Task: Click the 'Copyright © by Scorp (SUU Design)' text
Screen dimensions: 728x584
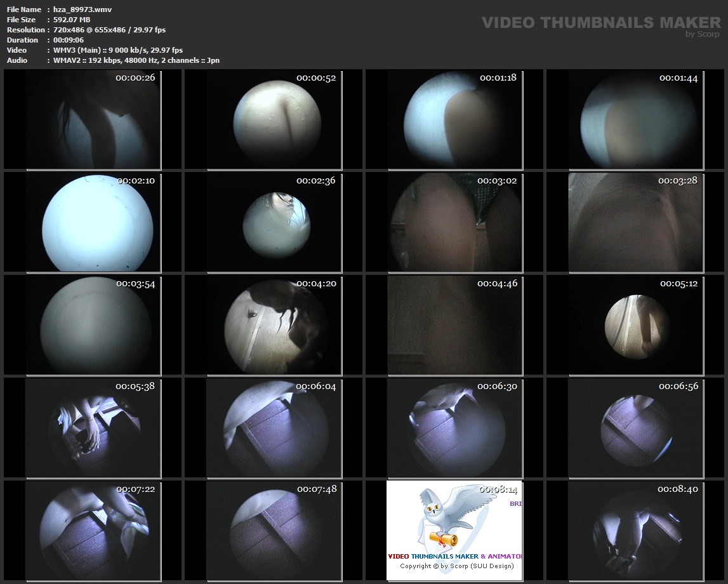Action: pos(457,566)
